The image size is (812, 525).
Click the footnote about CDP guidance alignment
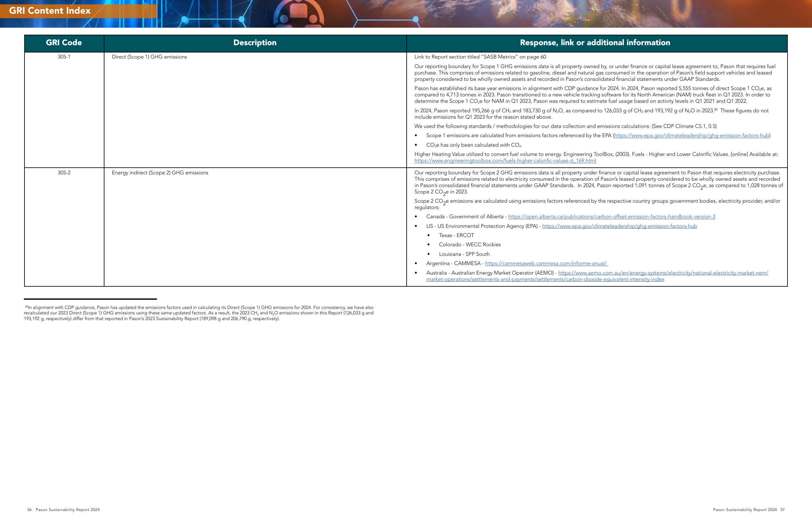199,313
